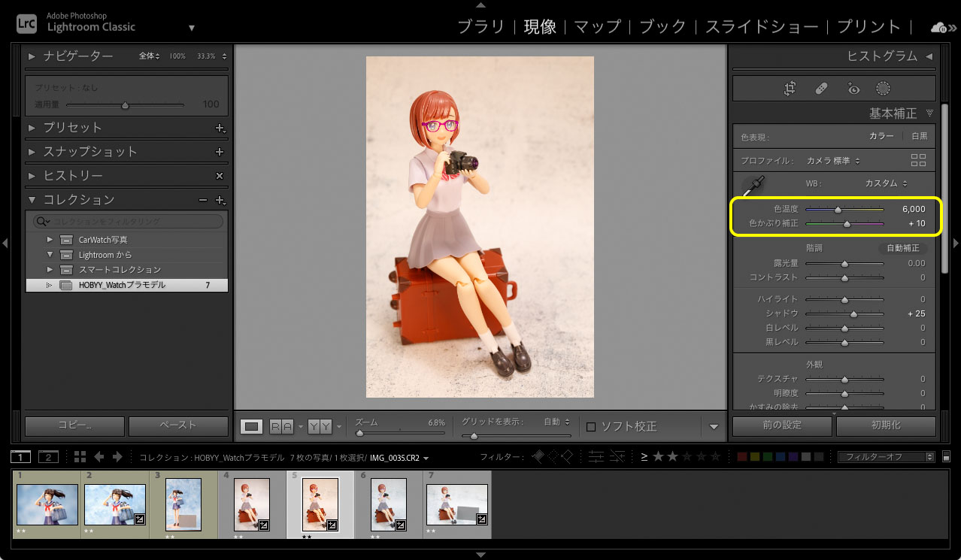
Task: Open identity plate dropdown arrow
Action: (x=191, y=28)
